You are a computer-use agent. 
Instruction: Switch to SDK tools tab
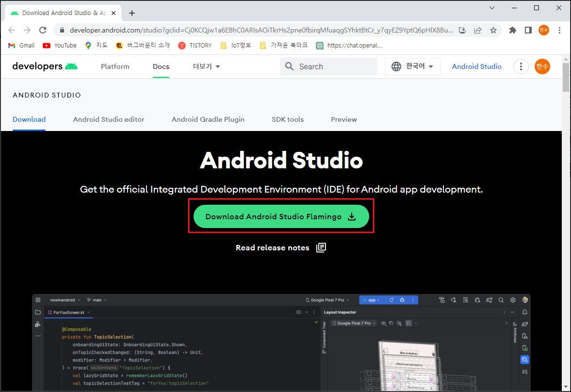pyautogui.click(x=288, y=119)
